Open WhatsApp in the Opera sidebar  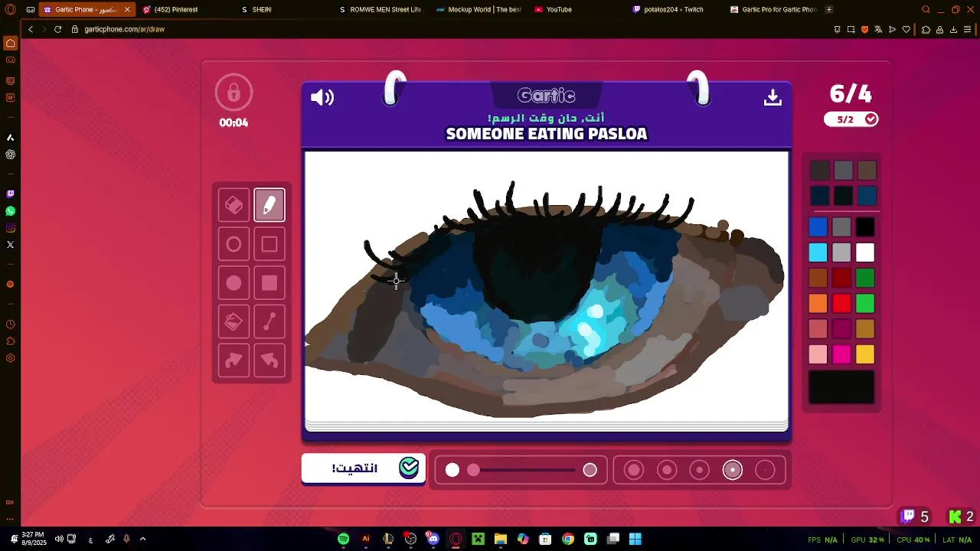(11, 211)
